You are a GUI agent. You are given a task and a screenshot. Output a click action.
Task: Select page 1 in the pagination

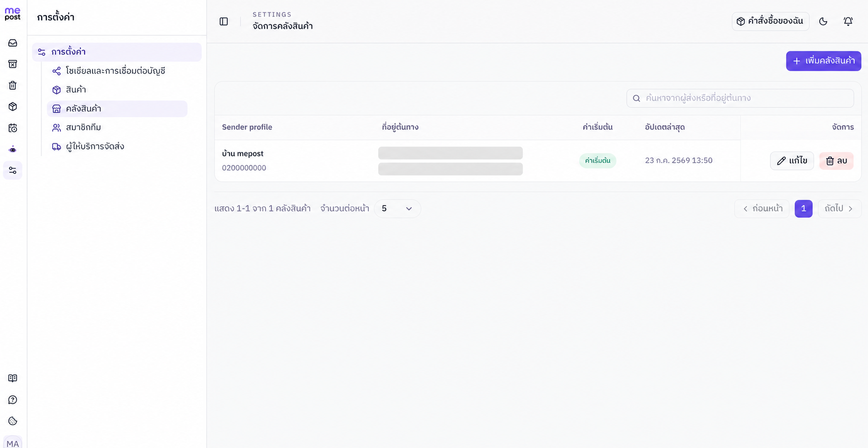[x=803, y=209]
